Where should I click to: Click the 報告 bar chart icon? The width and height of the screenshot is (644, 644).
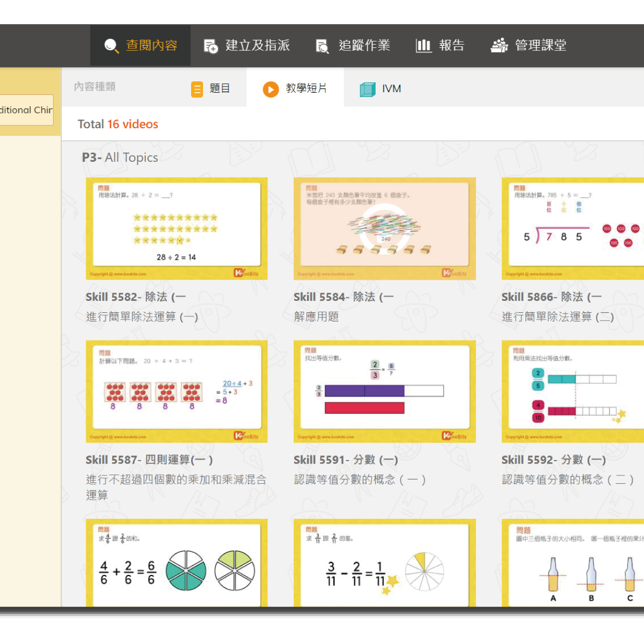coord(423,46)
